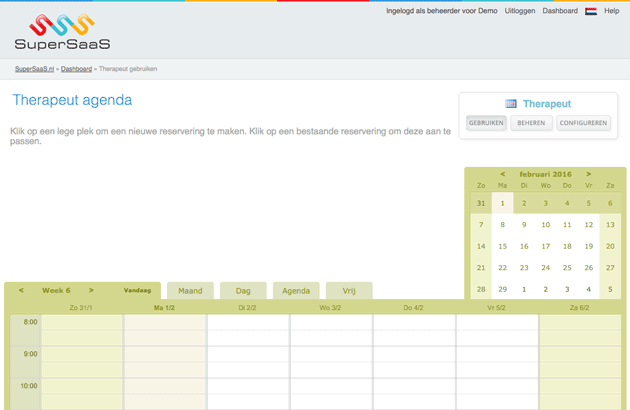Image resolution: width=630 pixels, height=410 pixels.
Task: Select day 24 in mini calendar
Action: click(546, 268)
